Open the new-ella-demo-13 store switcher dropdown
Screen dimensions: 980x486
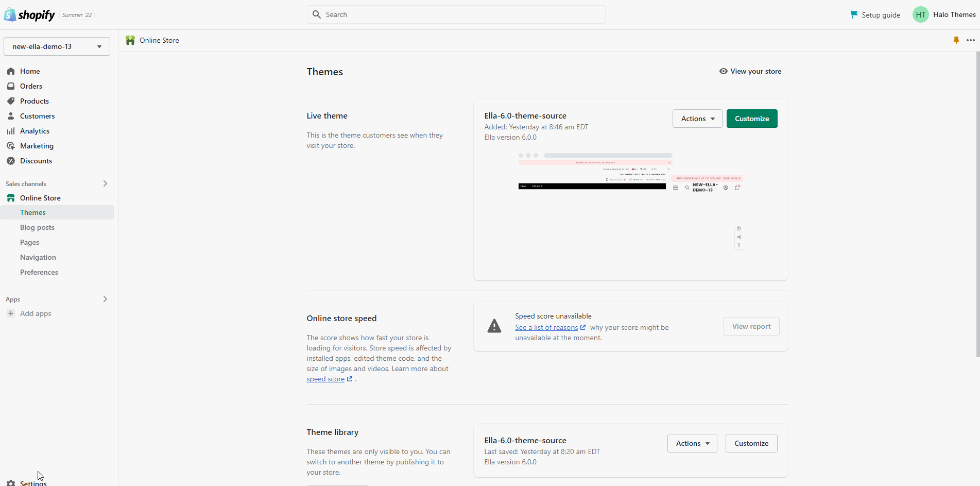coord(57,46)
